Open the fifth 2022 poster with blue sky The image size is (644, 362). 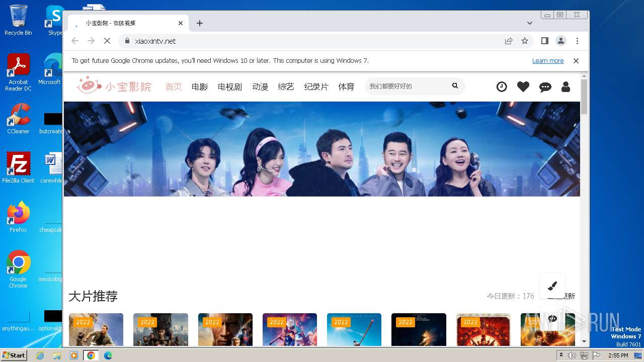(x=354, y=330)
